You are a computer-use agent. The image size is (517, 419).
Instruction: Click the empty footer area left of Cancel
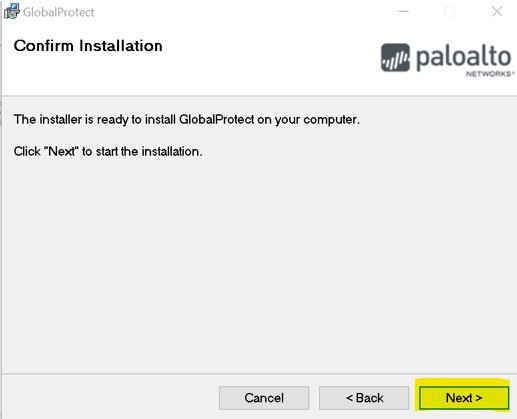click(x=110, y=397)
